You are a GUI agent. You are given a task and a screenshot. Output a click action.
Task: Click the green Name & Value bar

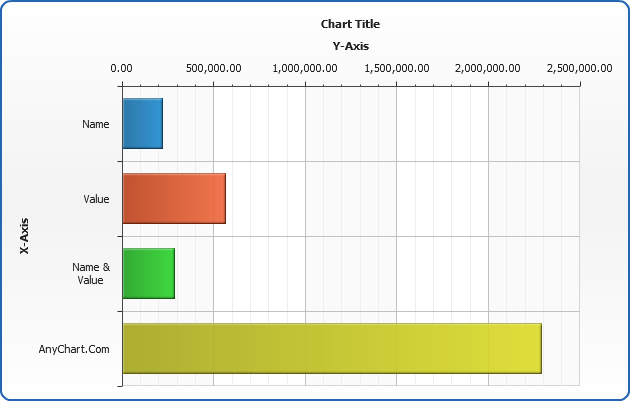[148, 273]
